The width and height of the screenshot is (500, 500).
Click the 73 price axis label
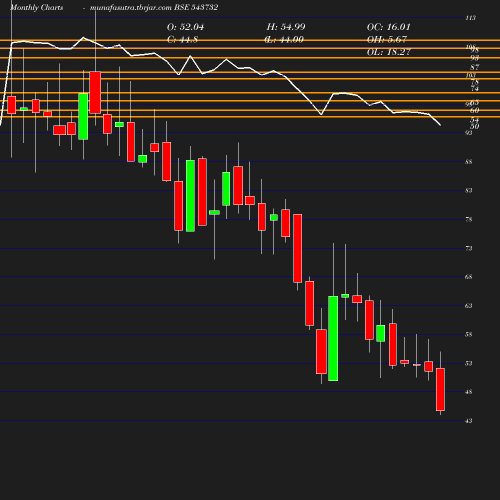[469, 248]
